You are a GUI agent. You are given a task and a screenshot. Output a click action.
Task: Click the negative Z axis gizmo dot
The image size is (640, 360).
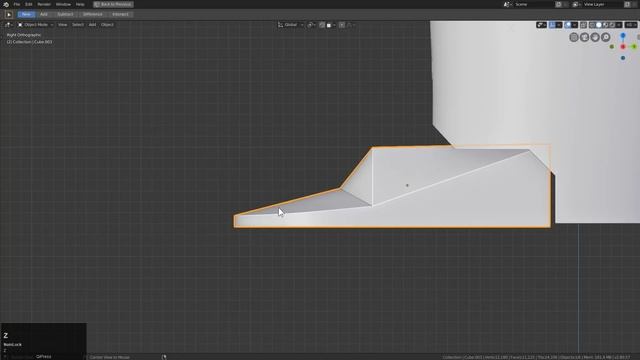tap(623, 58)
